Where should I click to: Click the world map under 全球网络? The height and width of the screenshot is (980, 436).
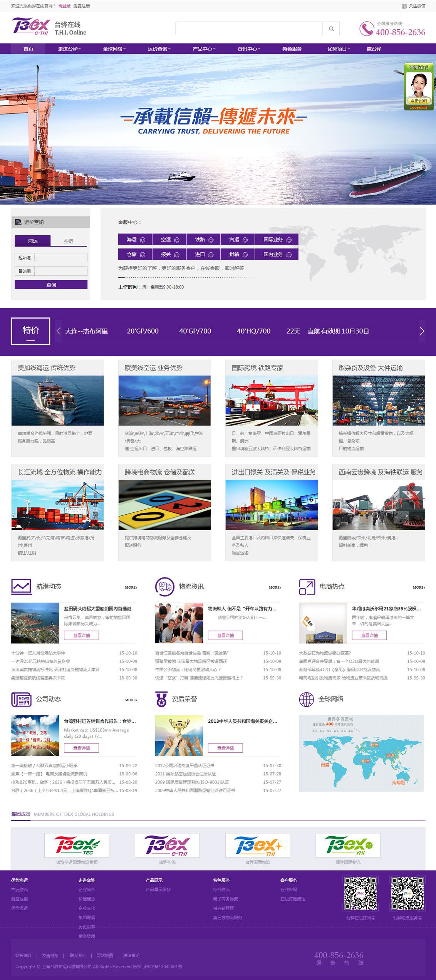tap(362, 753)
